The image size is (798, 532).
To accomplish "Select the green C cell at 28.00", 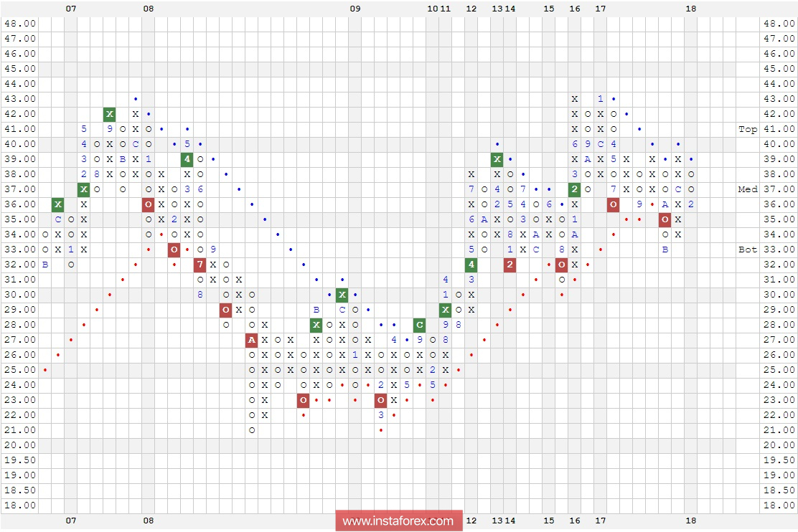I will (419, 325).
